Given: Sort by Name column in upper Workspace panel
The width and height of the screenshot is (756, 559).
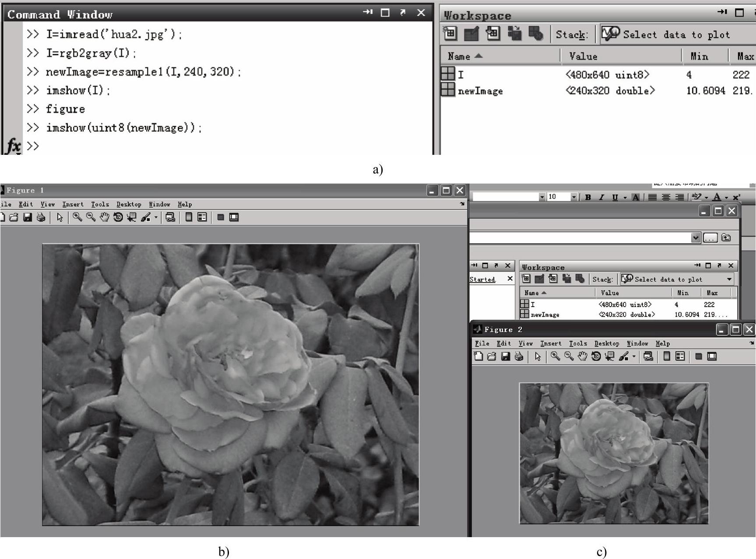Looking at the screenshot, I should [500, 56].
